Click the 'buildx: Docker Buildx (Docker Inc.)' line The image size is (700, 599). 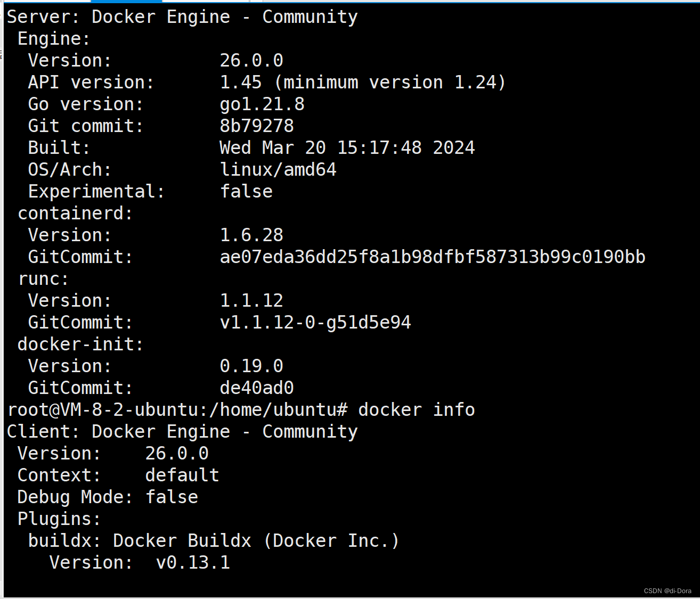214,541
